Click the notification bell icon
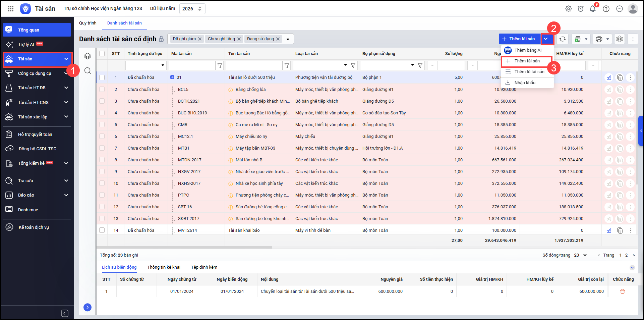The width and height of the screenshot is (644, 320). point(593,9)
